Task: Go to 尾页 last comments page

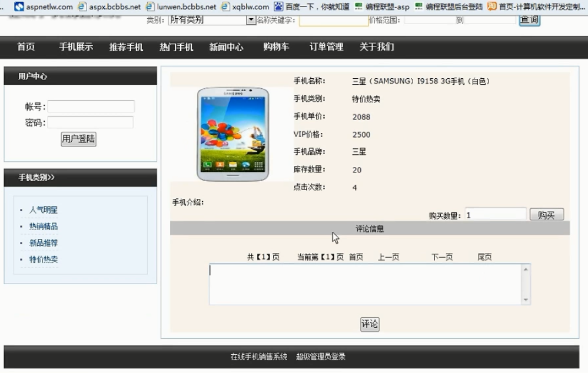Action: pos(484,257)
